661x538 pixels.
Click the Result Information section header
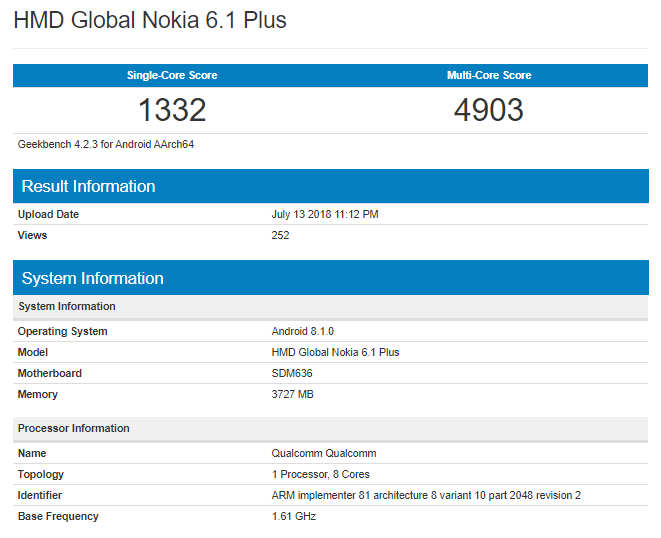(331, 186)
